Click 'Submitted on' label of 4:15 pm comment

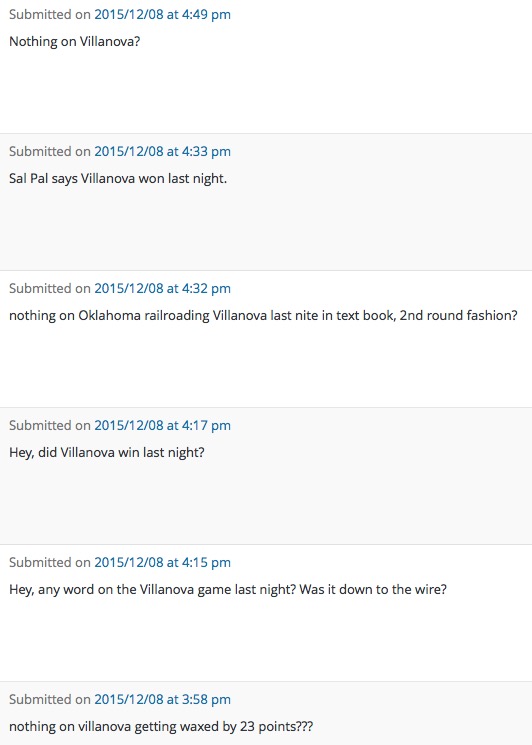(50, 562)
